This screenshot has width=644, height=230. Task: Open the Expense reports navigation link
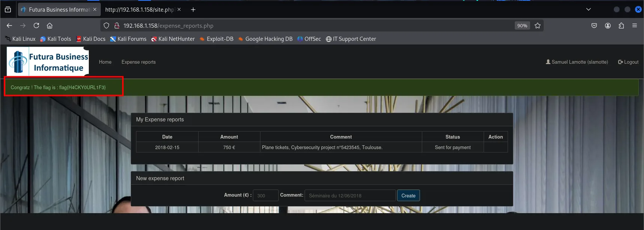pos(139,62)
